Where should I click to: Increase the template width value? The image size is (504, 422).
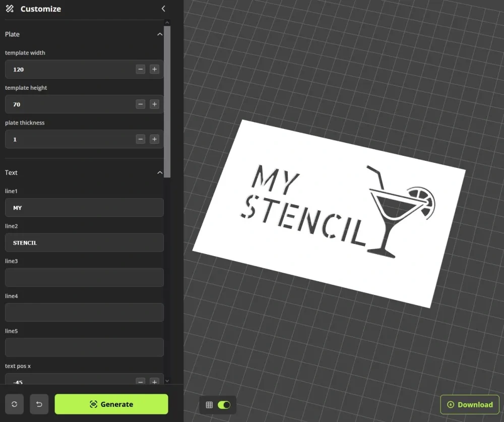click(x=155, y=69)
